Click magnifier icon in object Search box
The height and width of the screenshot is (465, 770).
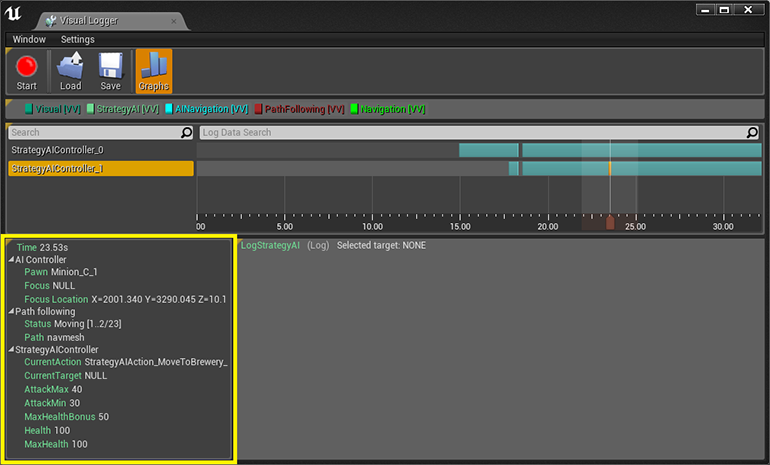point(187,133)
